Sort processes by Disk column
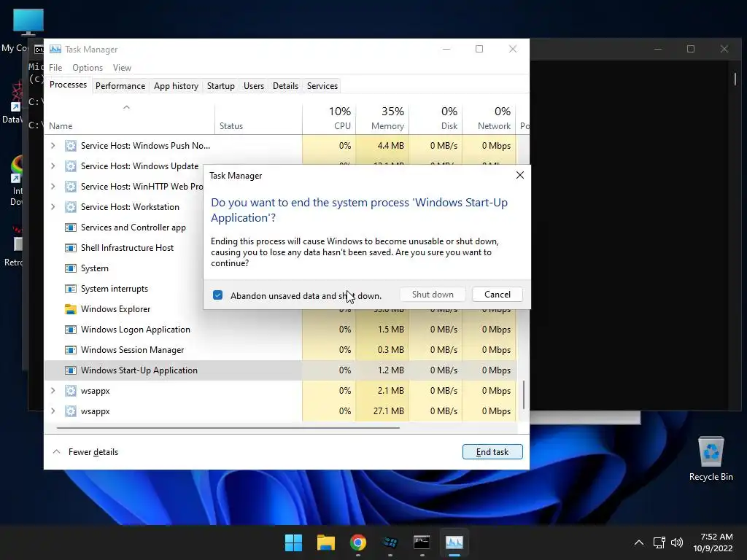 point(436,118)
